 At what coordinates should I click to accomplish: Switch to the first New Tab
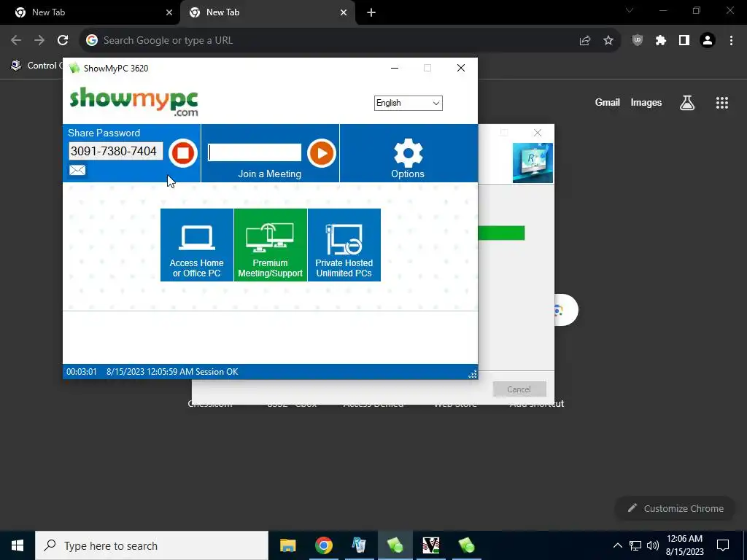pos(90,12)
